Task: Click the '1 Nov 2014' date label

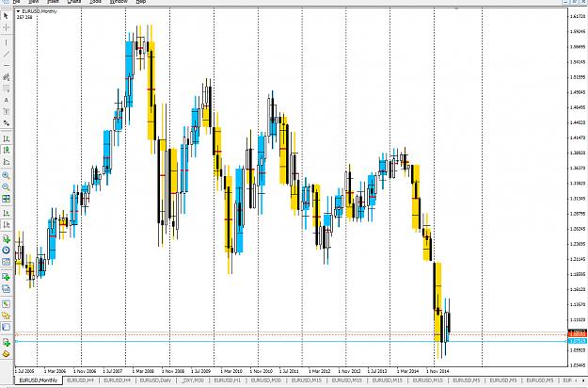Action: (x=437, y=371)
